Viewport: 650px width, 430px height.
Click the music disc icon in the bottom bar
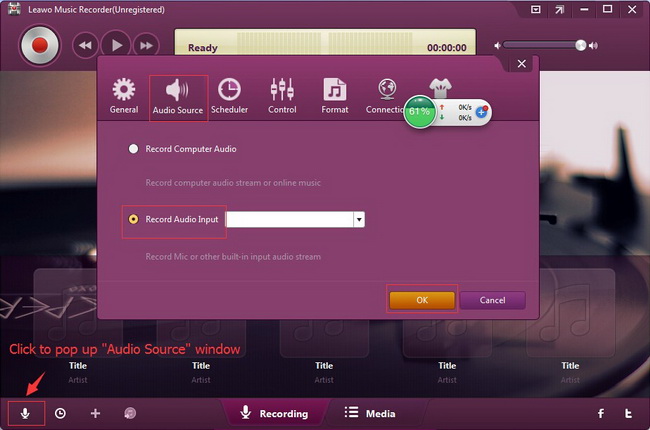tap(130, 413)
